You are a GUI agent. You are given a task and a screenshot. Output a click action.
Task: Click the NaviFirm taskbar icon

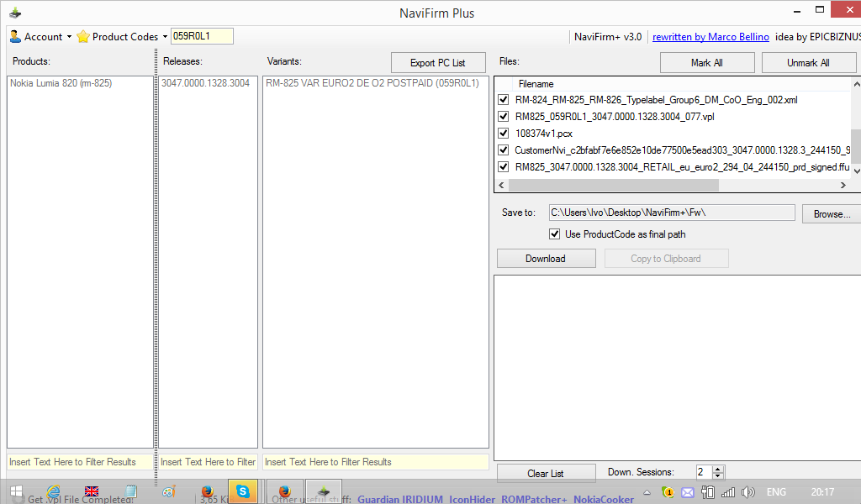[324, 491]
